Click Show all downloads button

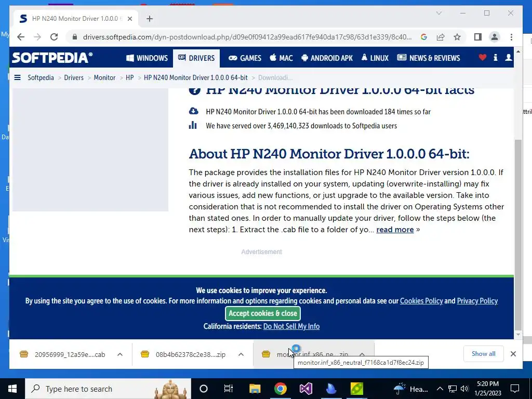(x=484, y=354)
